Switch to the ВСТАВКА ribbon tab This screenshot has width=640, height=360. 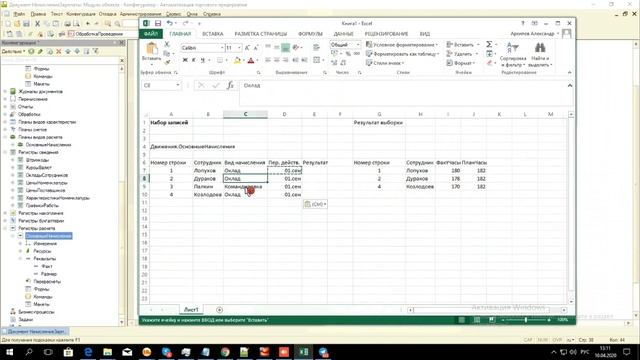pyautogui.click(x=213, y=34)
